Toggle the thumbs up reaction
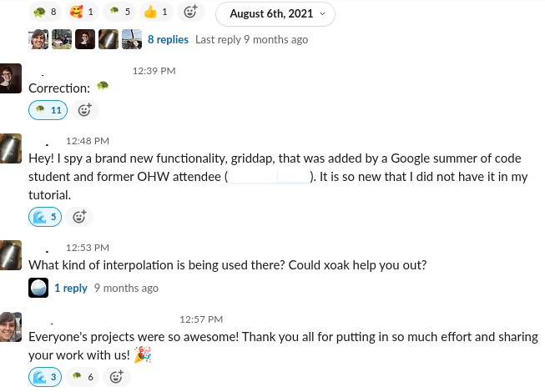This screenshot has width=545, height=392. 155,13
